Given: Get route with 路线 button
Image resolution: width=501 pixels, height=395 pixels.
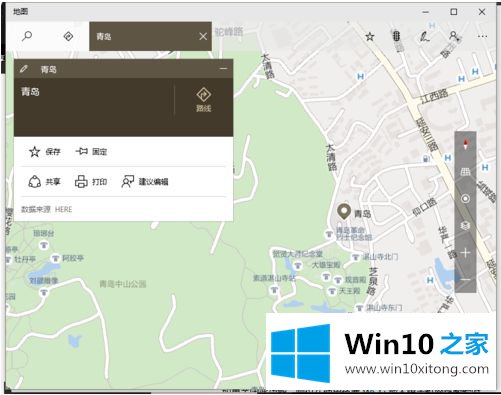Looking at the screenshot, I should (x=203, y=100).
